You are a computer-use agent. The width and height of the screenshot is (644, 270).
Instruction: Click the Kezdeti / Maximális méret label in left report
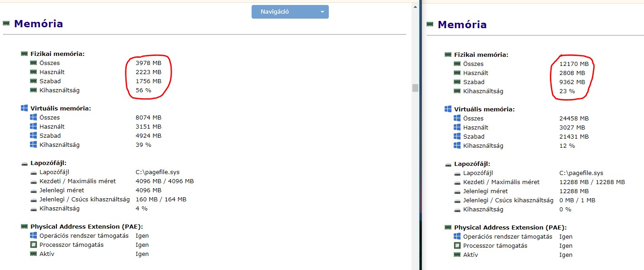coord(78,181)
